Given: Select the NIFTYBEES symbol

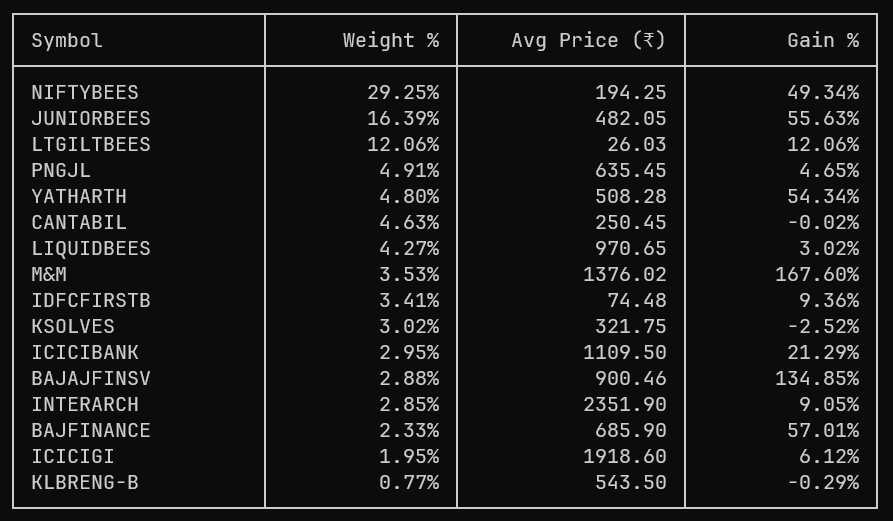Looking at the screenshot, I should pyautogui.click(x=85, y=93).
